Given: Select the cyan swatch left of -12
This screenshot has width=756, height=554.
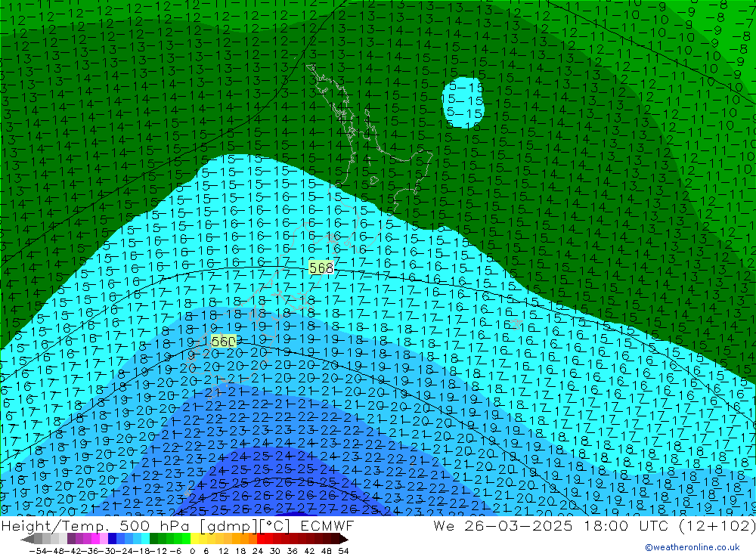Looking at the screenshot, I should (145, 539).
